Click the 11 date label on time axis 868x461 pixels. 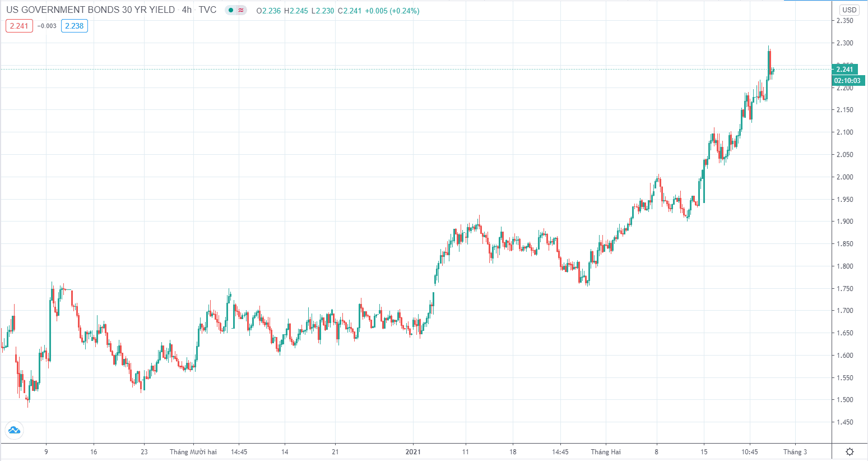point(465,452)
